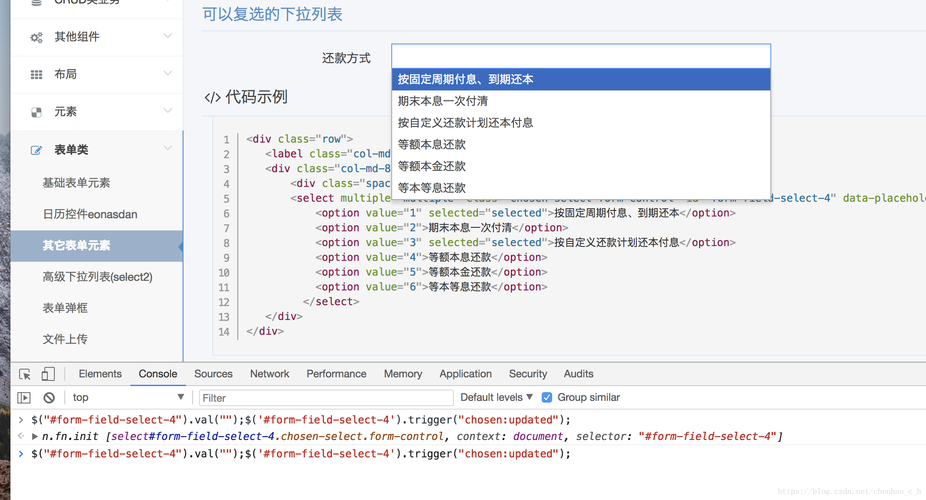The image size is (926, 500).
Task: Open the Default levels dropdown
Action: pos(496,398)
